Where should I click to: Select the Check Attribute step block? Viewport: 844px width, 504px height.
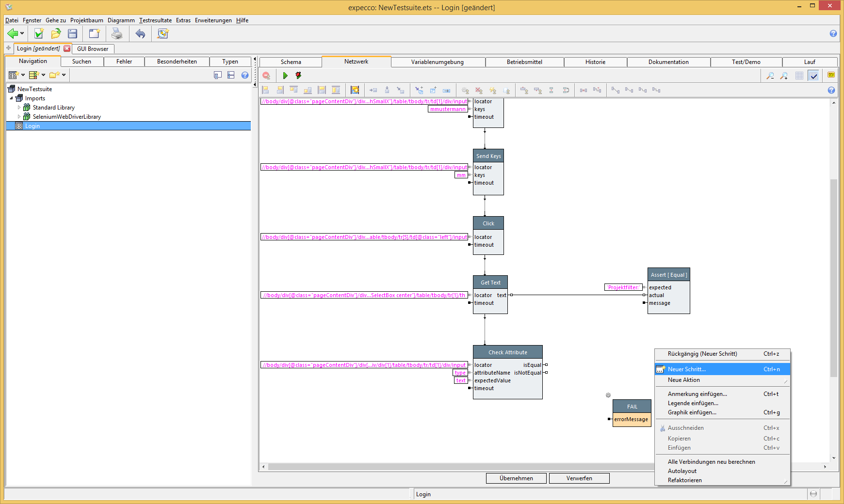pos(507,352)
